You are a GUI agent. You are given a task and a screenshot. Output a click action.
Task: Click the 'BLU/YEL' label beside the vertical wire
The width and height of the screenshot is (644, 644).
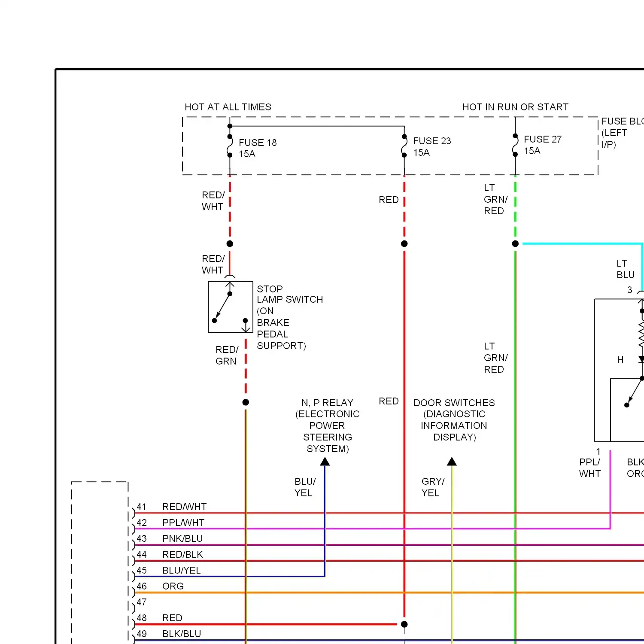click(305, 487)
